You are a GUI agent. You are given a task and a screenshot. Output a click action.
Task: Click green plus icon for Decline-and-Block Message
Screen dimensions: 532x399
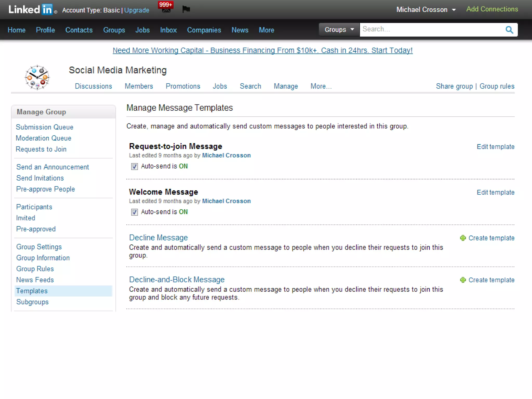tap(463, 280)
